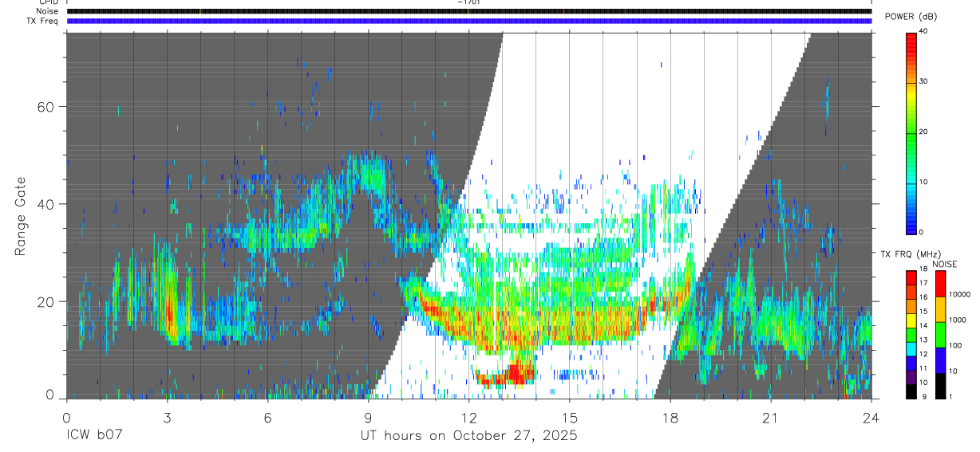Screen dimensions: 980x452
Task: Click the '9' tick on UT hours axis
Action: 368,418
